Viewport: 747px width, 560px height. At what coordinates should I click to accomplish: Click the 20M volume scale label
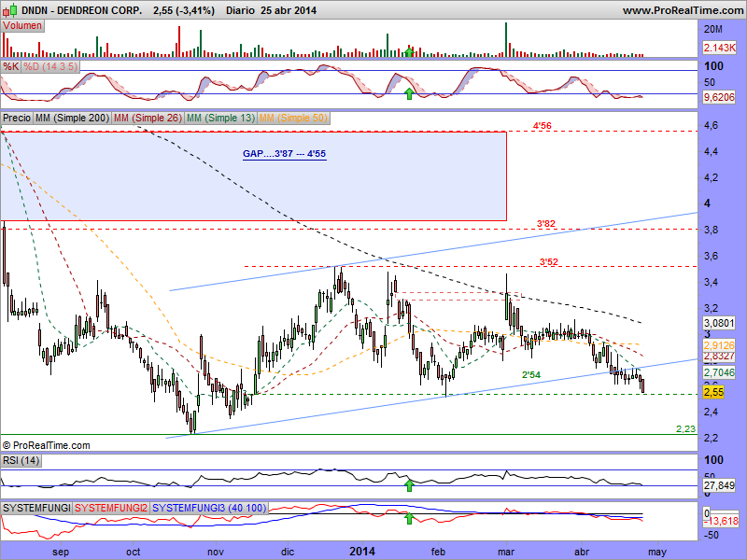coord(713,29)
